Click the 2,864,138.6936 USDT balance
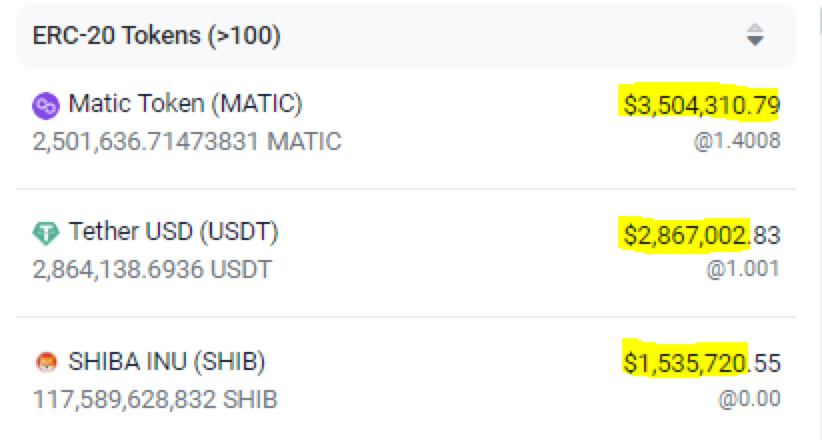Screen dimensions: 822x440 click(x=152, y=270)
